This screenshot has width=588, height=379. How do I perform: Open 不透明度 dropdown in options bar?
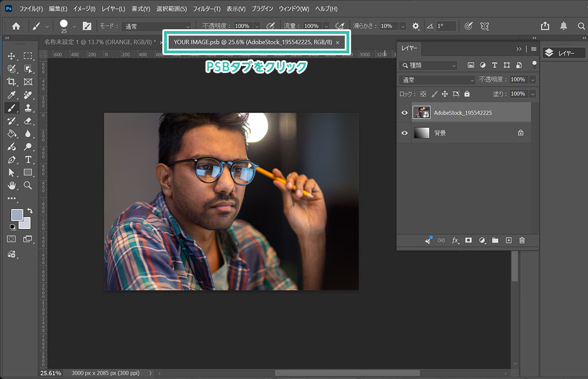coord(257,26)
